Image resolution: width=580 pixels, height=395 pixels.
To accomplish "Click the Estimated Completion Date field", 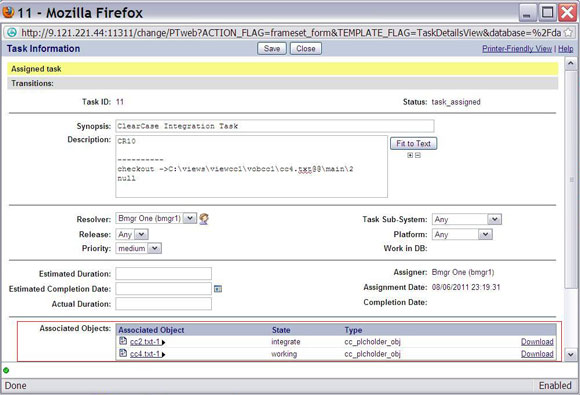I will tap(163, 289).
